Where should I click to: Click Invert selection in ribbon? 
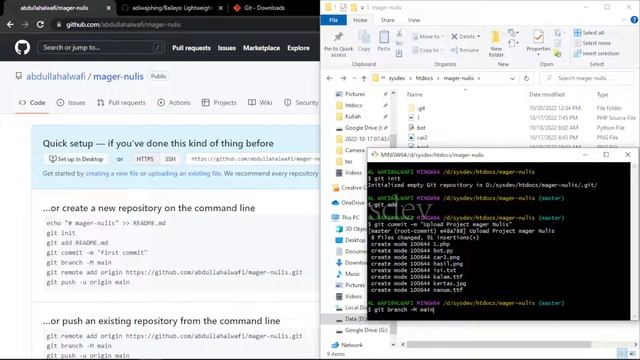[596, 53]
